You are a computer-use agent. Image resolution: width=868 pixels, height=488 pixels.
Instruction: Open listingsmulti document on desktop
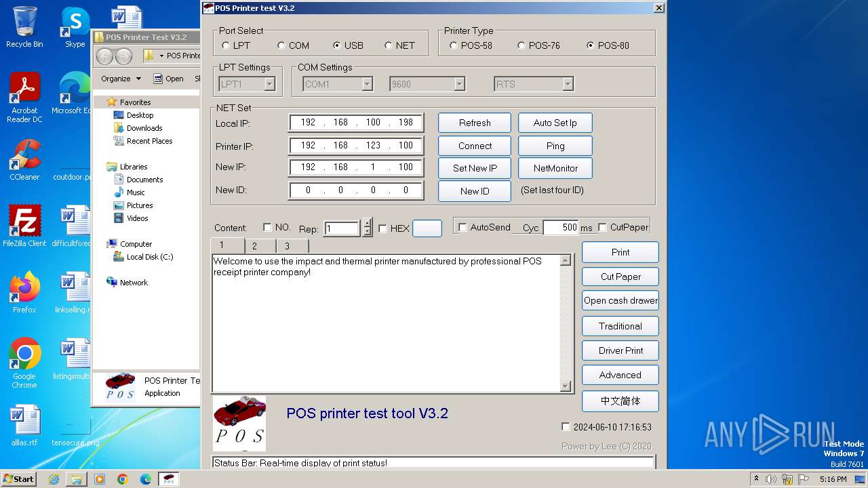[x=73, y=359]
